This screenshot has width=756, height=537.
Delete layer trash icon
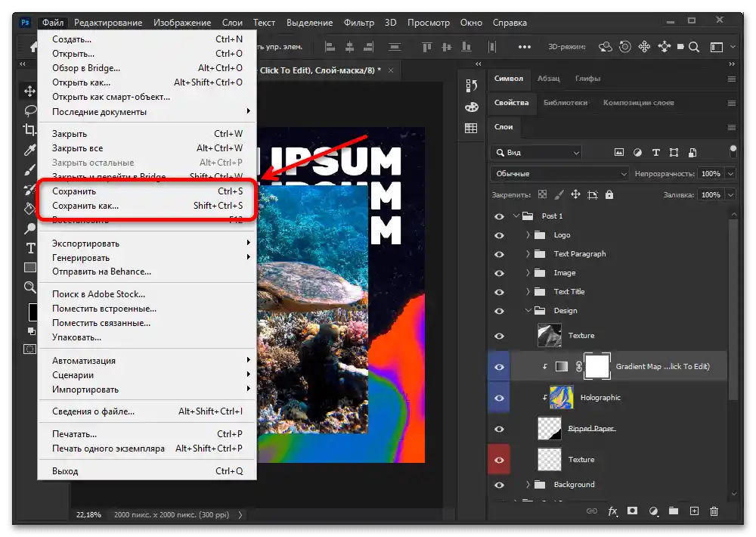tap(714, 511)
